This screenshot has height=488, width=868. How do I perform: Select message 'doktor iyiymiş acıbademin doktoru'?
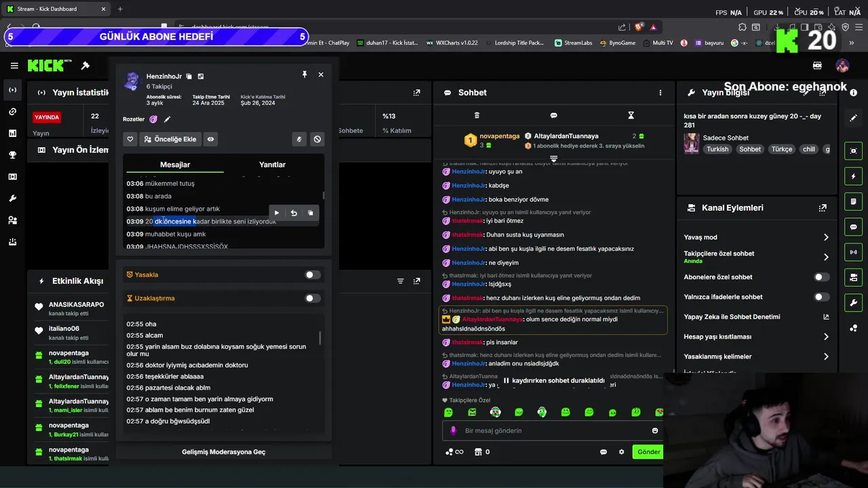click(197, 365)
